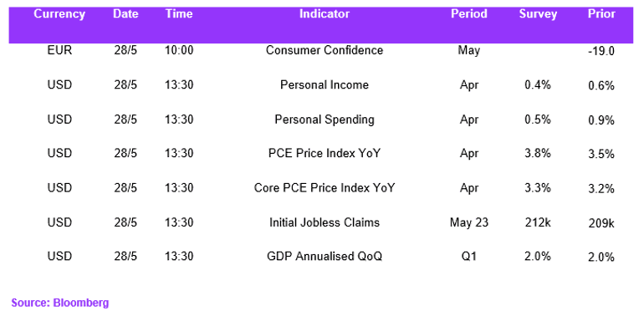Screen dimensions: 644x311
Task: Click the Prior column header
Action: point(601,14)
